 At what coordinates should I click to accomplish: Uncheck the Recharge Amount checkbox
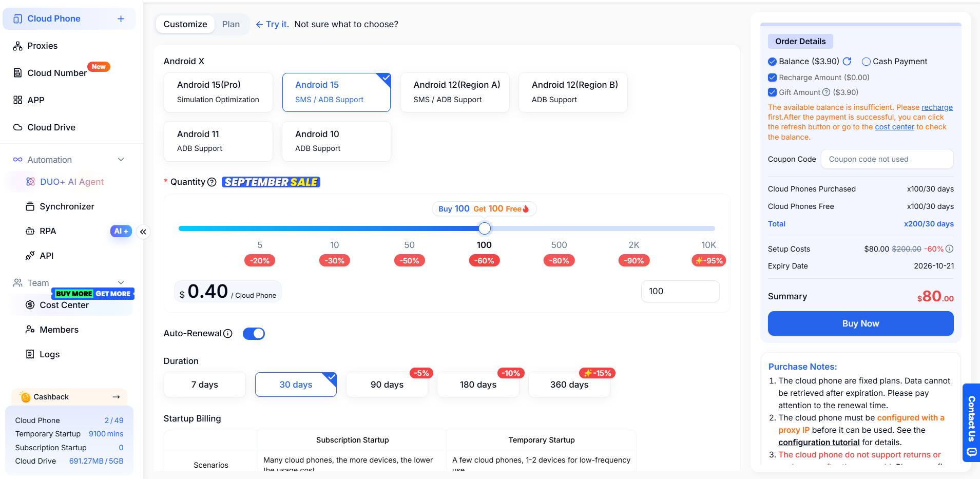[x=772, y=78]
